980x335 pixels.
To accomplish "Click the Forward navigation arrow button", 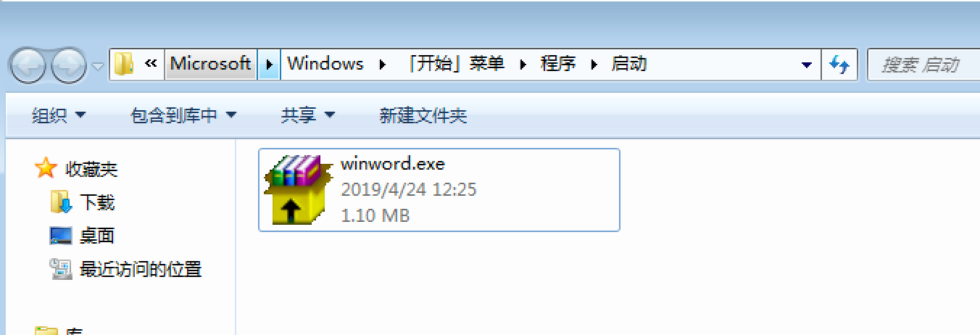I will pos(70,67).
